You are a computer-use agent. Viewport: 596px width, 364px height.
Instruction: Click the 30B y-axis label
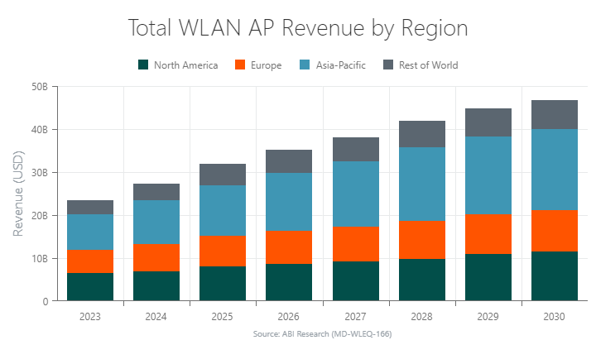(40, 173)
